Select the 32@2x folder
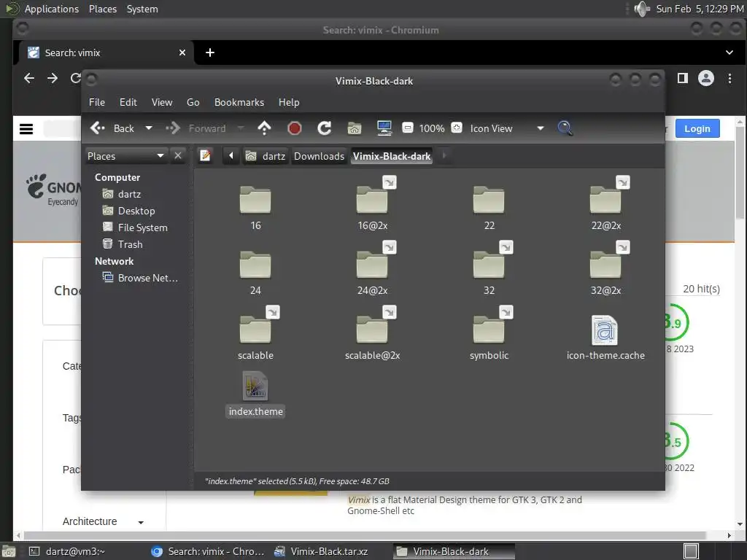 pyautogui.click(x=605, y=265)
